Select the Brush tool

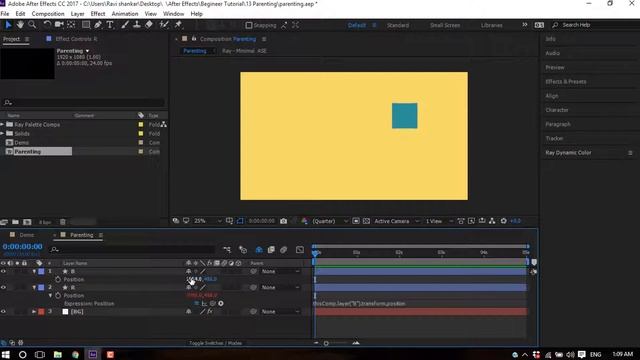[x=125, y=25]
